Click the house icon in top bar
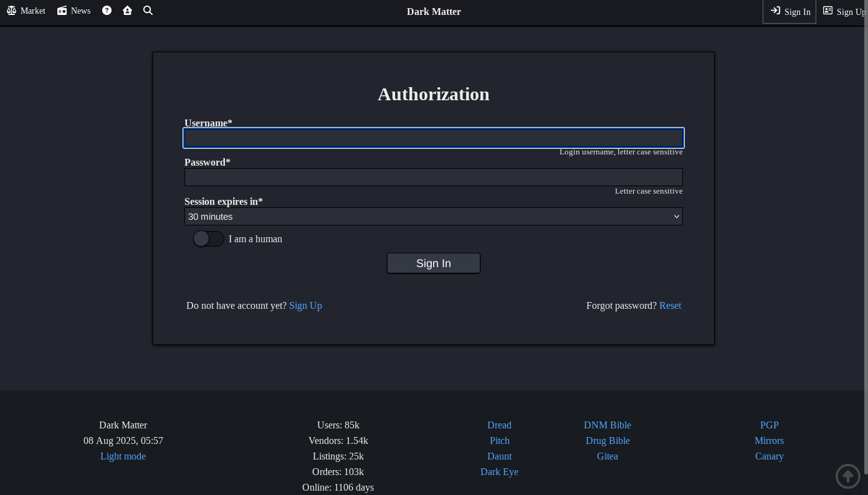Screen dimensions: 868x495 click(127, 11)
